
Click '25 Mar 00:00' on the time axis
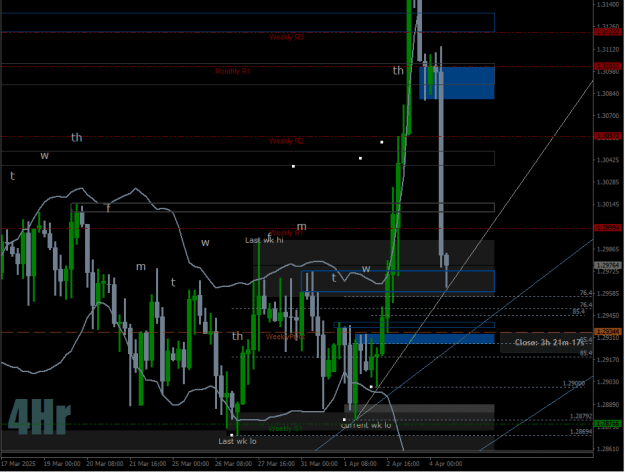click(x=191, y=464)
